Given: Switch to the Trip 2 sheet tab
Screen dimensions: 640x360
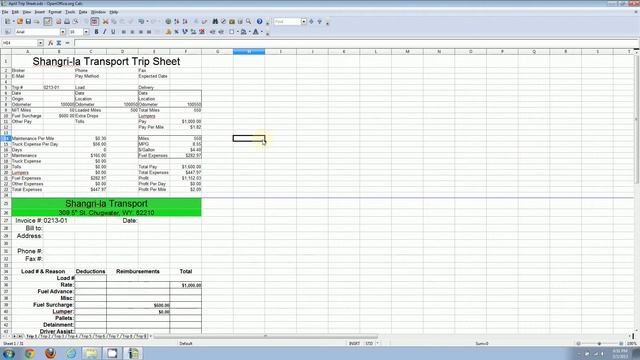Looking at the screenshot, I should pos(45,336).
